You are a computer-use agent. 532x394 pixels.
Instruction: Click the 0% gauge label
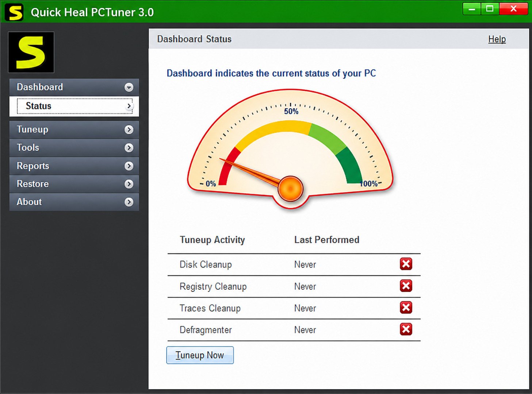point(211,184)
